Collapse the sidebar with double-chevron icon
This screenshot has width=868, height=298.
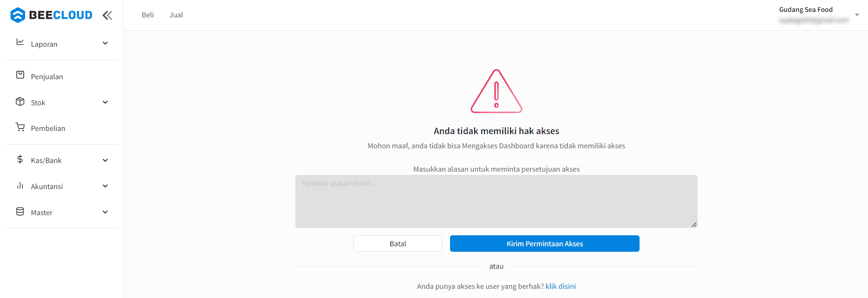107,16
